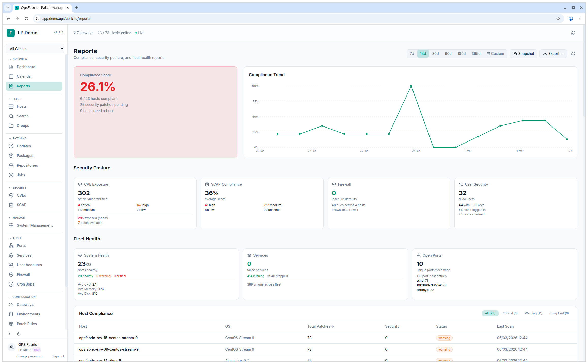Viewport: 588px width, 364px height.
Task: Open the Cron Jobs audit page
Action: coord(25,284)
